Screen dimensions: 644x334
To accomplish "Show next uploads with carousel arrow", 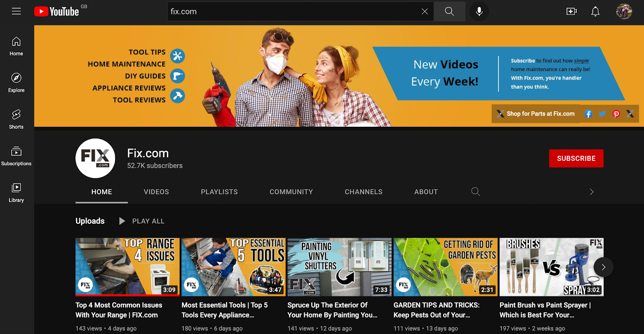I will pos(603,267).
